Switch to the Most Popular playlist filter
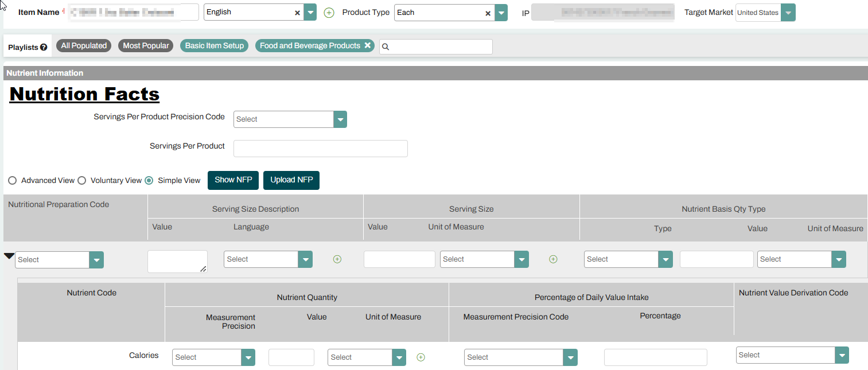Viewport: 868px width, 370px height. [145, 45]
